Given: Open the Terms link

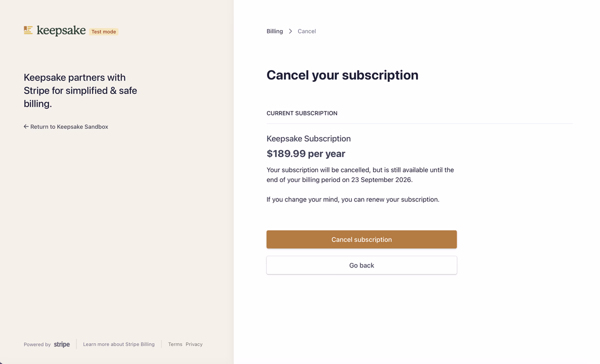Looking at the screenshot, I should coord(175,344).
